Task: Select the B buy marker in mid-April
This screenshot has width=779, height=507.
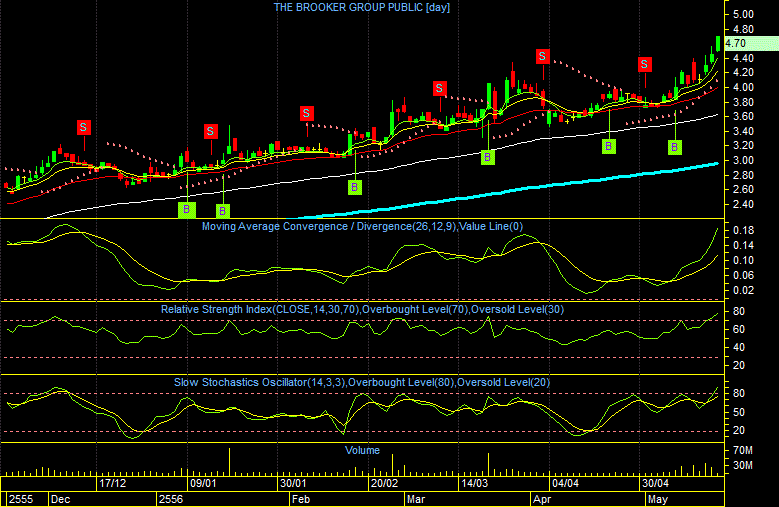Action: tap(609, 146)
